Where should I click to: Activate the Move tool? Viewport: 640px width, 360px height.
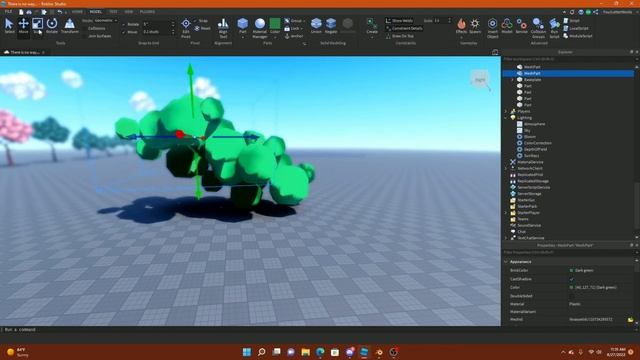coord(23,26)
